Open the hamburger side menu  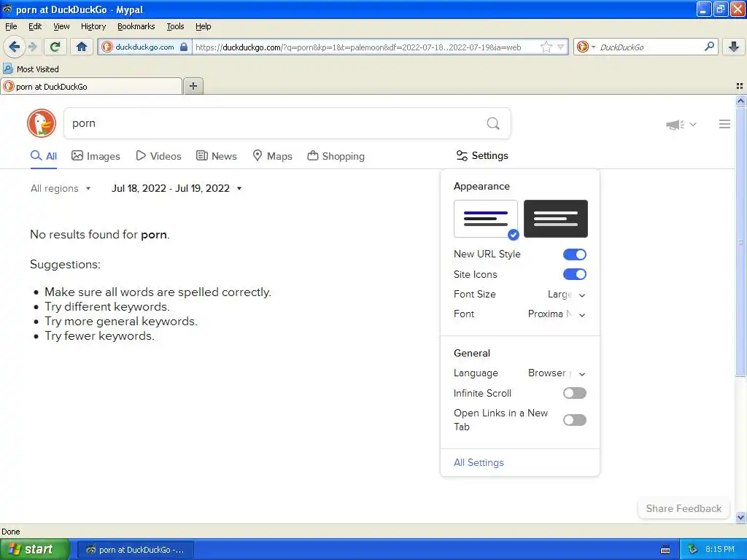(724, 124)
